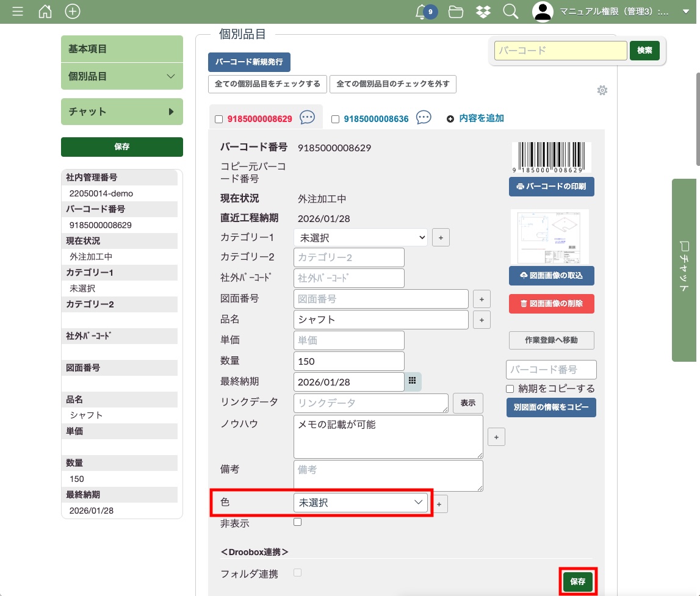The height and width of the screenshot is (596, 700).
Task: Click the circled plus add icon
Action: [x=73, y=12]
